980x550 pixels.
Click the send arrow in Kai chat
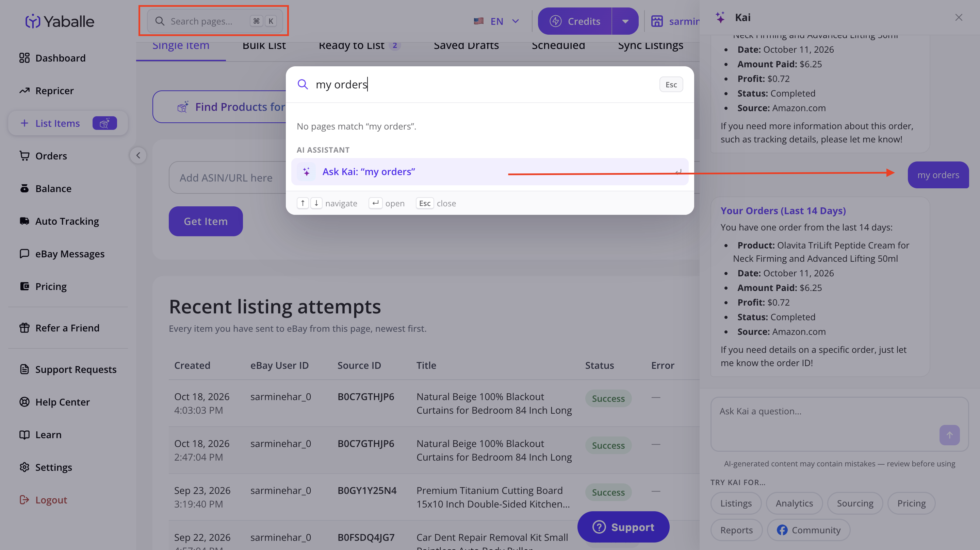(x=949, y=435)
